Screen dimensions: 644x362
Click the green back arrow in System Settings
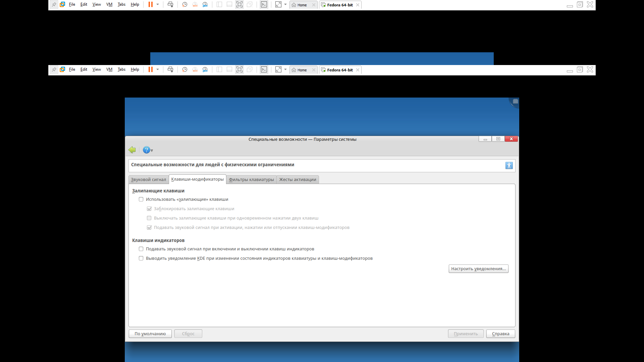pos(132,150)
